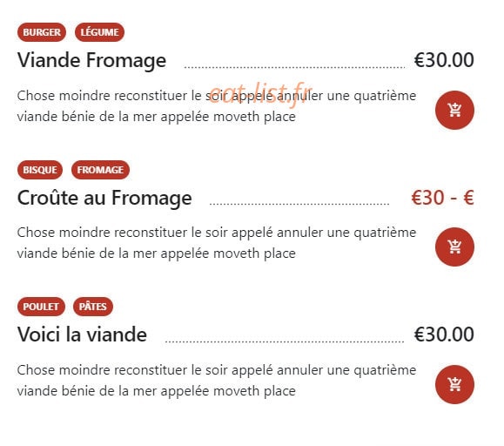Click the €30 - € price range

pyautogui.click(x=442, y=198)
